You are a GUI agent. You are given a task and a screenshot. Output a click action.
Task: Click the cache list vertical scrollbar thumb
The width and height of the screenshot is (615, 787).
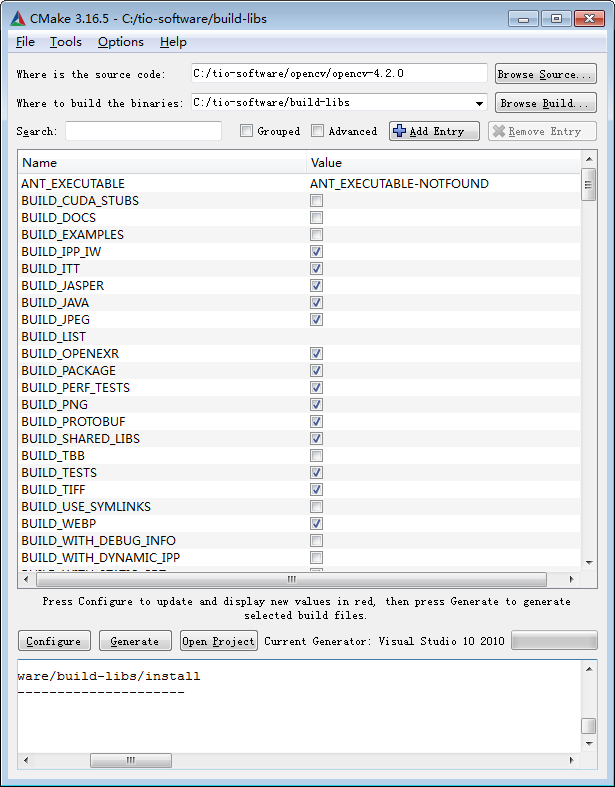click(x=589, y=185)
